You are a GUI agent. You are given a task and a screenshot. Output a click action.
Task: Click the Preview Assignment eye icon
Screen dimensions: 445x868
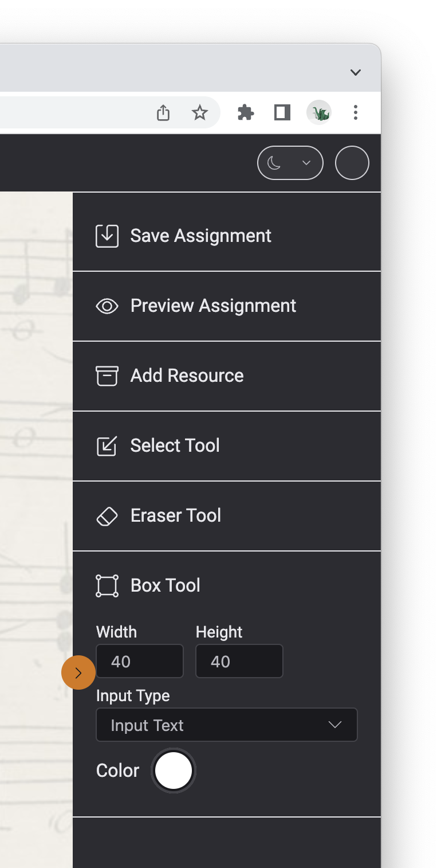[x=107, y=306]
